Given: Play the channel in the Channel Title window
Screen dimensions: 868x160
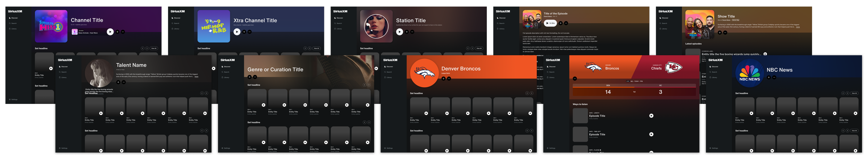Looking at the screenshot, I should [x=110, y=32].
